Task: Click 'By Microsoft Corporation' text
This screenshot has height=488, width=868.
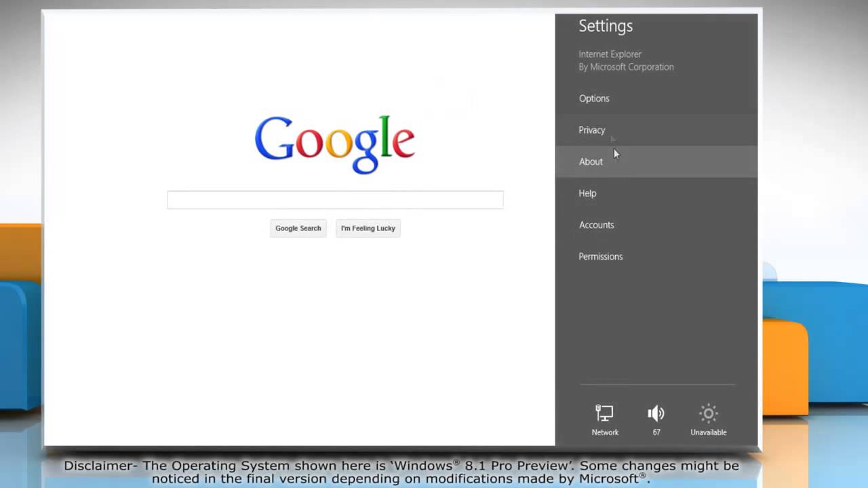Action: (626, 67)
